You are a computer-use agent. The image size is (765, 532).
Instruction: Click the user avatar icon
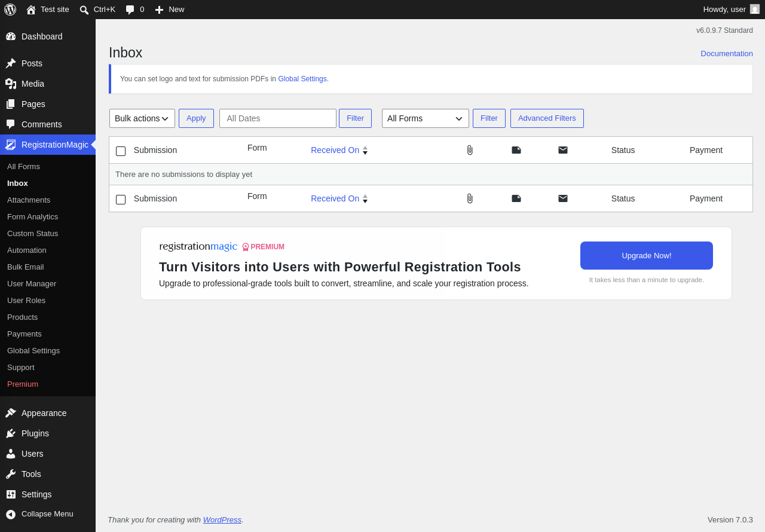(x=755, y=9)
